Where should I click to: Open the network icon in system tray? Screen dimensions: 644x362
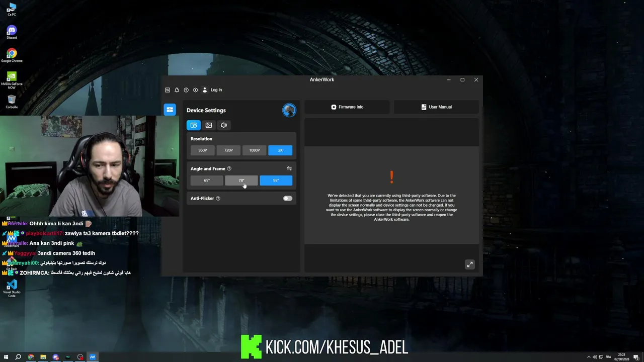601,357
